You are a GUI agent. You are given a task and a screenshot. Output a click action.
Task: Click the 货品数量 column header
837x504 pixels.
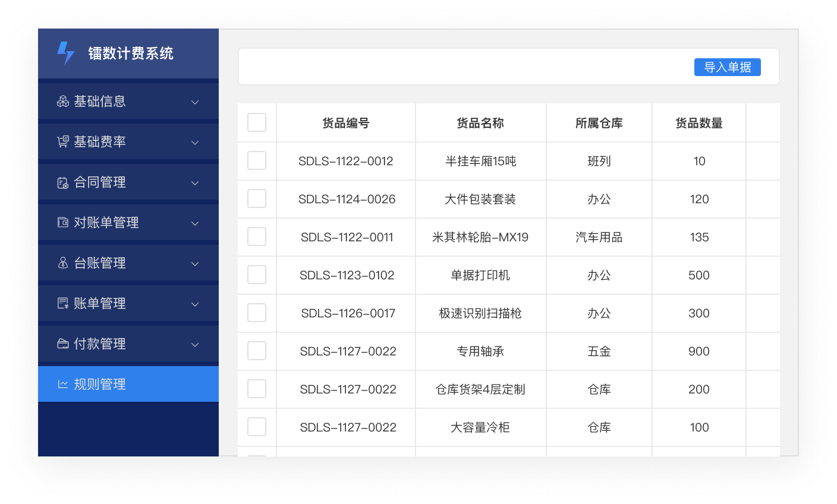click(699, 123)
